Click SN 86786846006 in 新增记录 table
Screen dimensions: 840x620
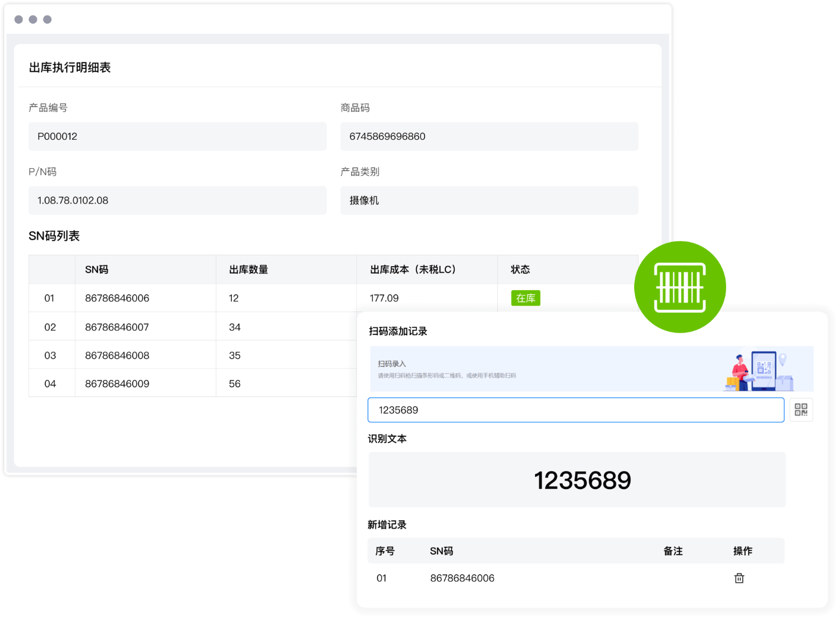pyautogui.click(x=462, y=578)
